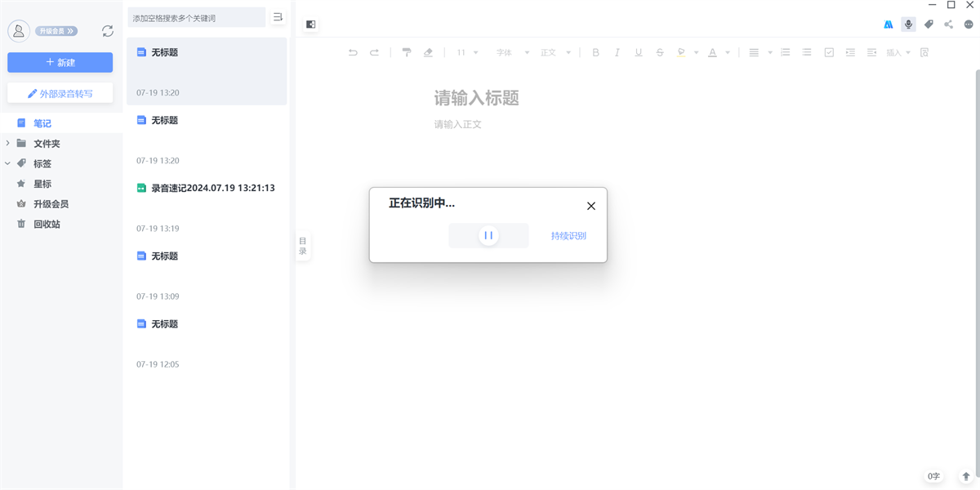Expand the 文件夹 tree node
The height and width of the screenshot is (490, 980).
pyautogui.click(x=8, y=144)
